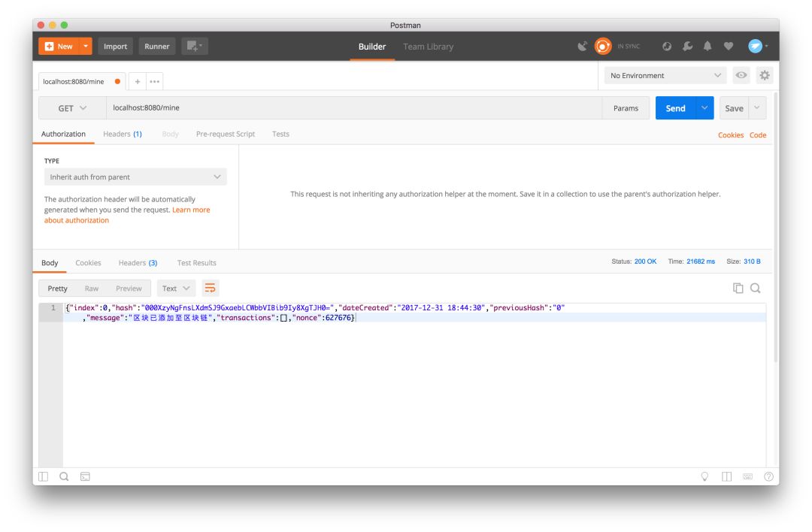Select the response Cookies tab

click(x=88, y=263)
